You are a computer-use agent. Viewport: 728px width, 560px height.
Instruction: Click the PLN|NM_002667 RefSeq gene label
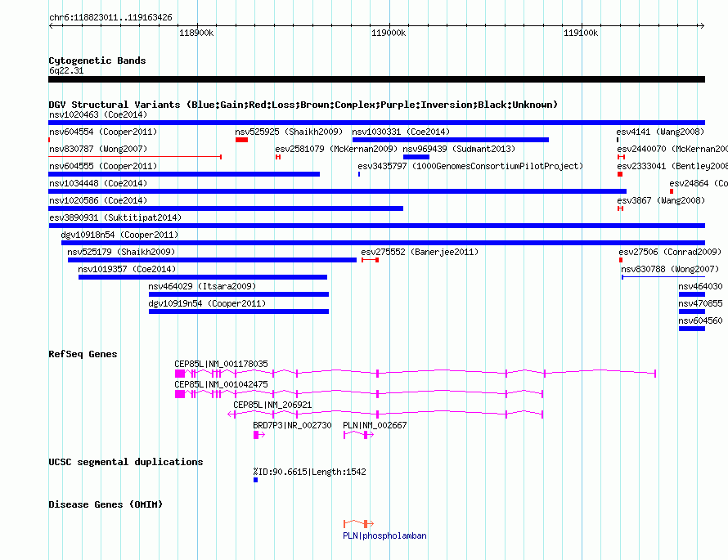point(375,425)
